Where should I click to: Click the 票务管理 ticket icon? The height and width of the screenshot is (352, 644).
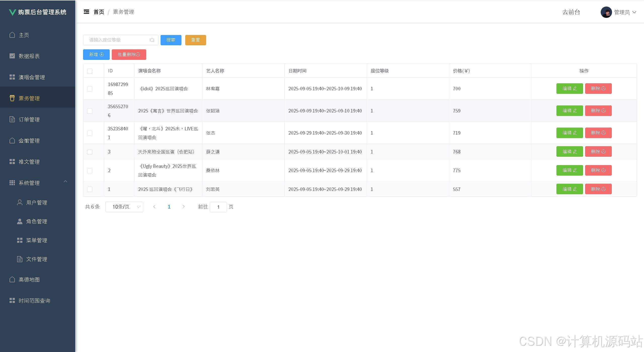coord(12,98)
